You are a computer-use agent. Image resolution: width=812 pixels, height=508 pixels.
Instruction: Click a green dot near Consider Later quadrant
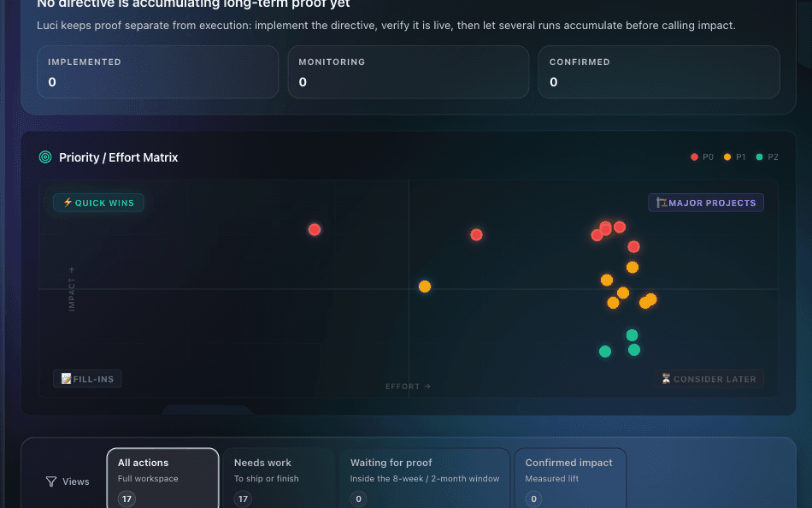[633, 350]
